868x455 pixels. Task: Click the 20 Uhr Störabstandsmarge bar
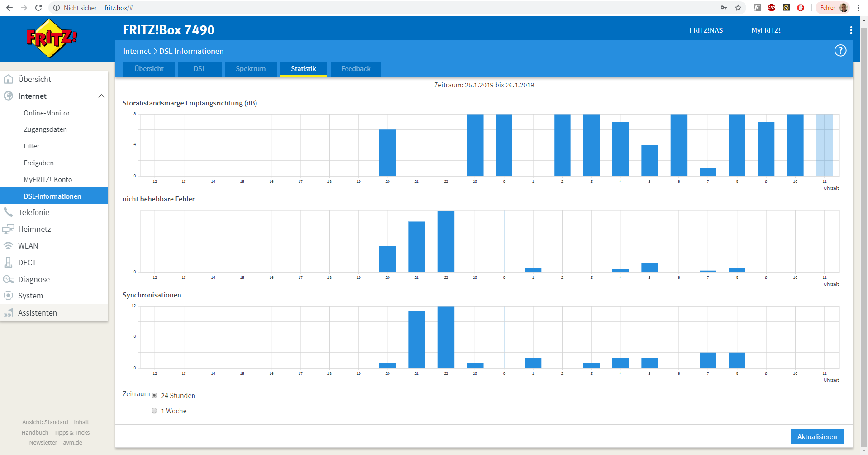pyautogui.click(x=388, y=153)
